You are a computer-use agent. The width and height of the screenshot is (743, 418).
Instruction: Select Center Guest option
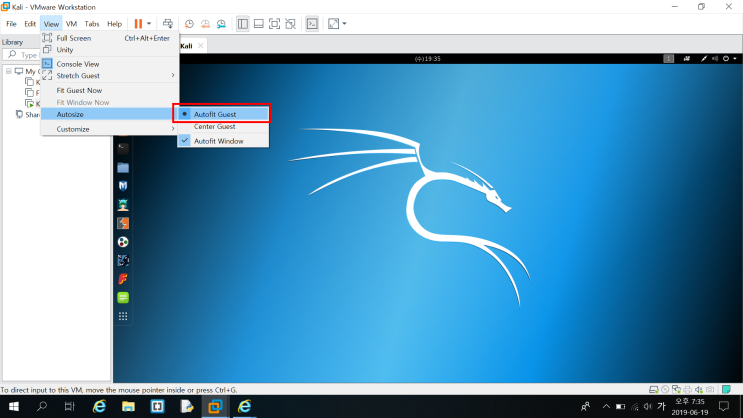pyautogui.click(x=223, y=127)
